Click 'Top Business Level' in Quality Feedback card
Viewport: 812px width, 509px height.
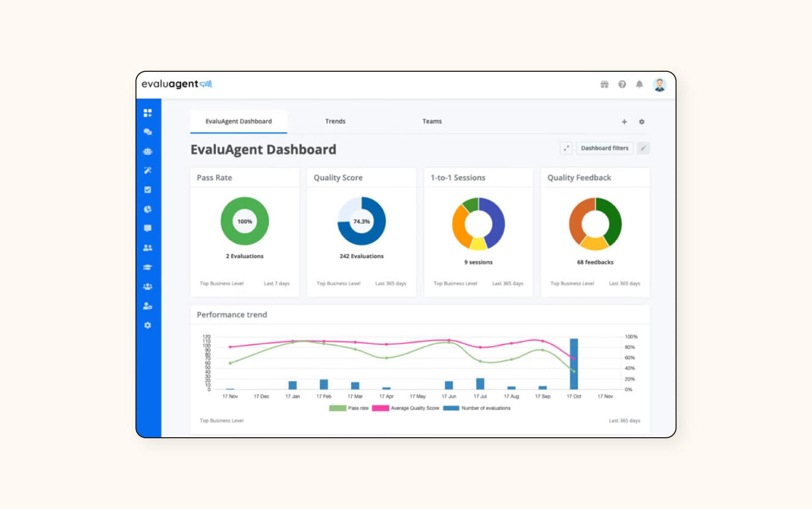[572, 284]
